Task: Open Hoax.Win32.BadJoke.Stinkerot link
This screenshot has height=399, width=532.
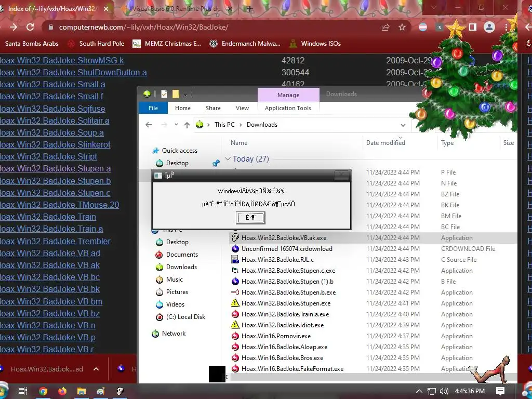Action: pyautogui.click(x=55, y=144)
